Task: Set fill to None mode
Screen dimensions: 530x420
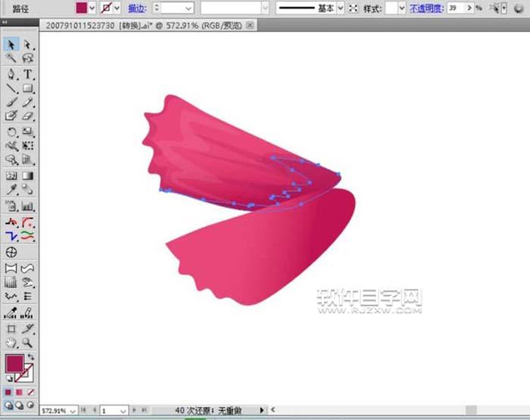Action: 30,393
